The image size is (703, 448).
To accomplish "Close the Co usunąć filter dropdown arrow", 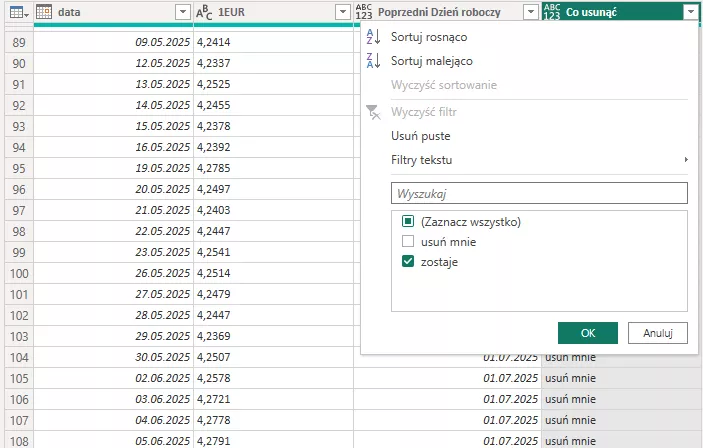I will pos(690,12).
